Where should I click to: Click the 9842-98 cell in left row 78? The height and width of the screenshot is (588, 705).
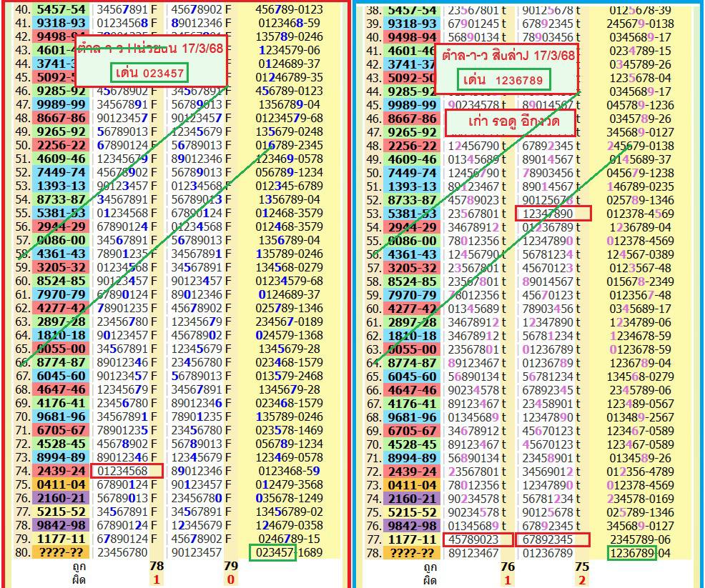tap(60, 525)
